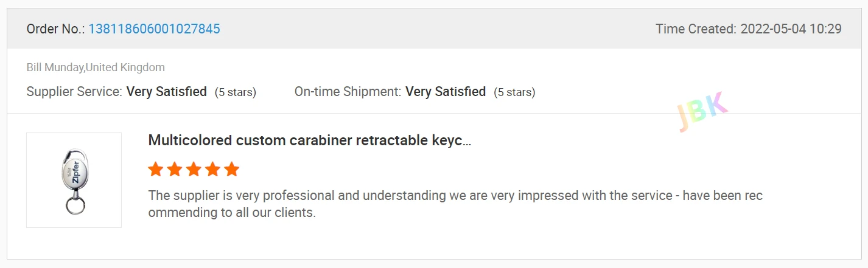This screenshot has width=868, height=268.
Task: Open order number 138118606001027845 link
Action: click(154, 29)
